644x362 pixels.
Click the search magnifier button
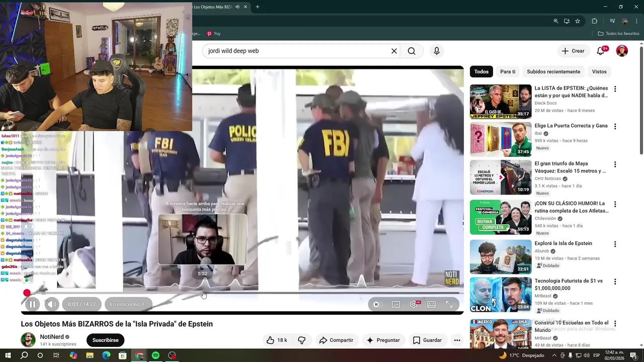pos(412,51)
